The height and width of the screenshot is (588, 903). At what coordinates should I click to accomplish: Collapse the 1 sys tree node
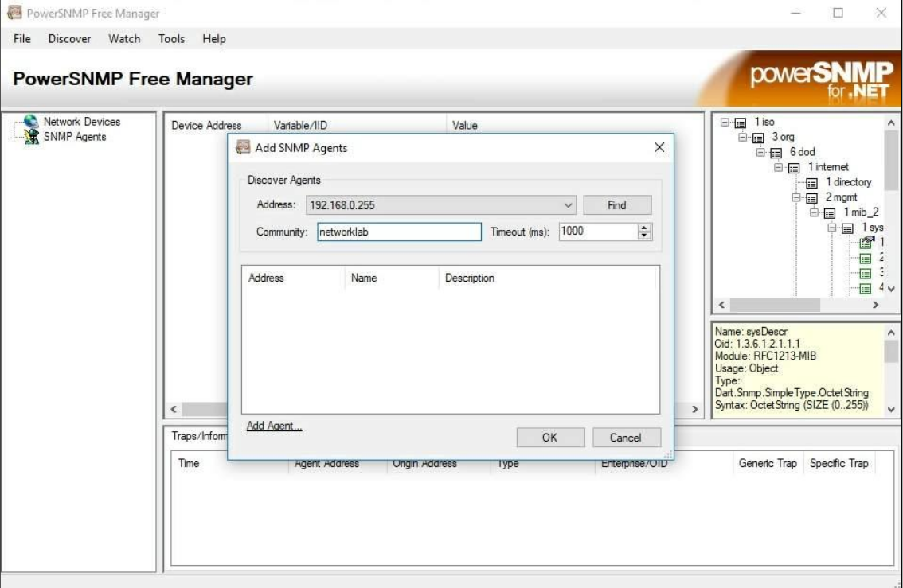click(832, 228)
